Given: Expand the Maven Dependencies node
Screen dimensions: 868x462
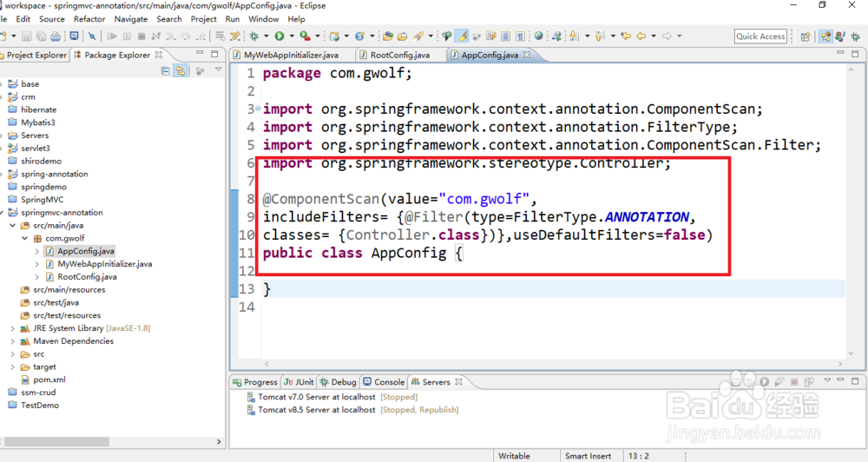Looking at the screenshot, I should [x=13, y=340].
